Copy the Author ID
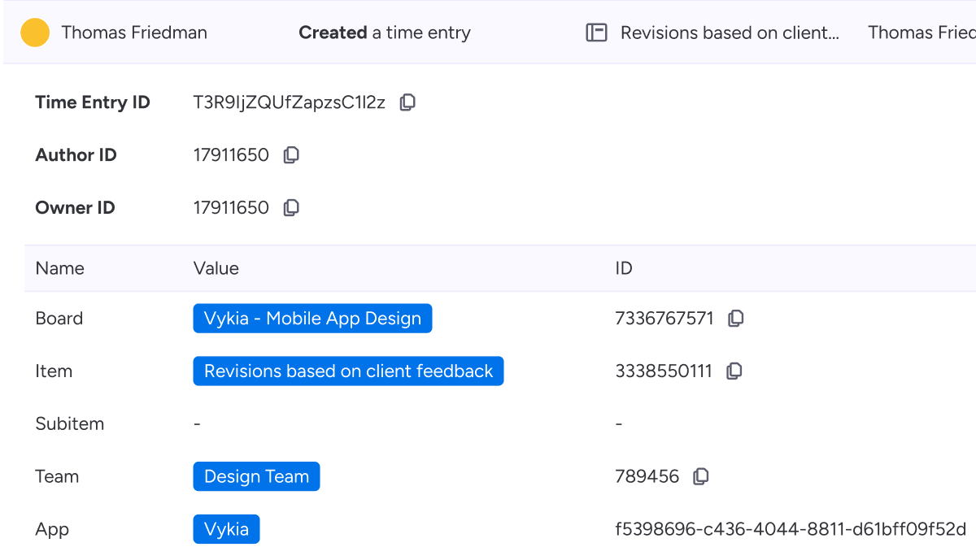Screen dimensions: 976x560 290,154
